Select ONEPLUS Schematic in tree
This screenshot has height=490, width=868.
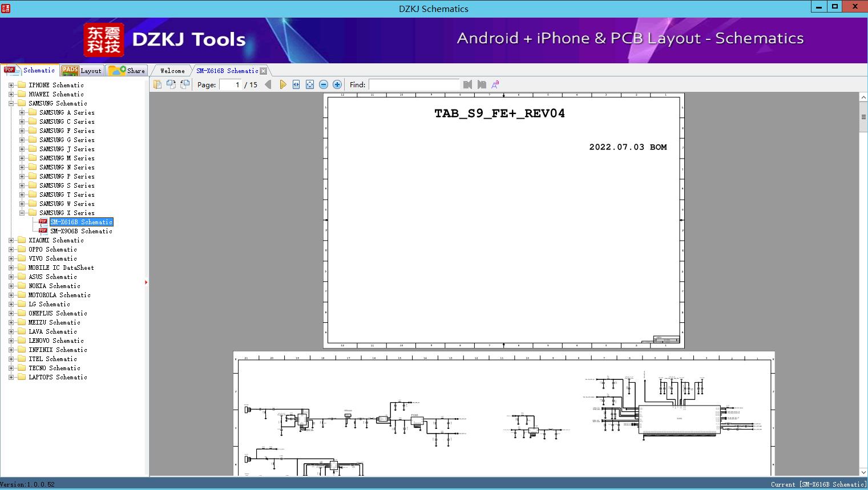(58, 313)
